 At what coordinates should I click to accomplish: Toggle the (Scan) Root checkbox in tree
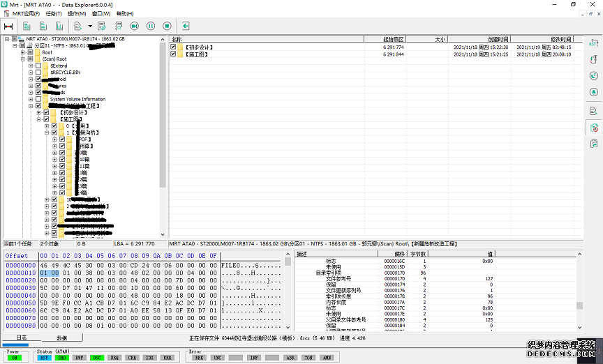point(31,59)
